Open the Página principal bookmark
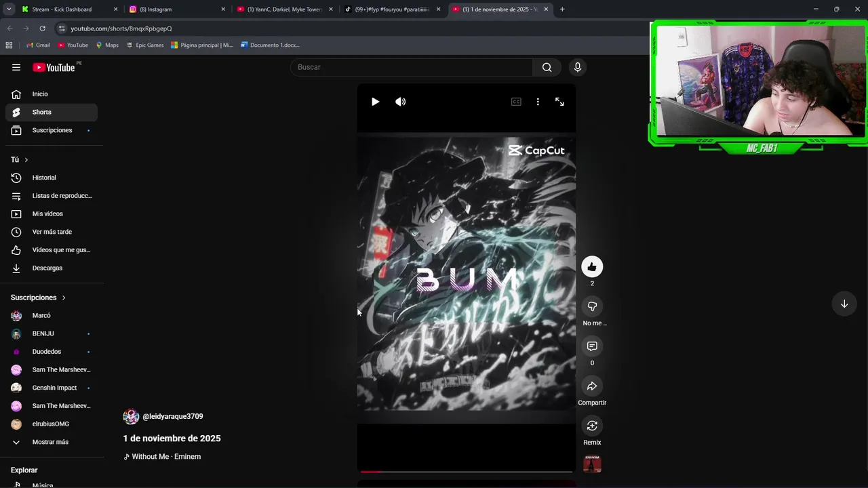This screenshot has height=488, width=868. (202, 45)
